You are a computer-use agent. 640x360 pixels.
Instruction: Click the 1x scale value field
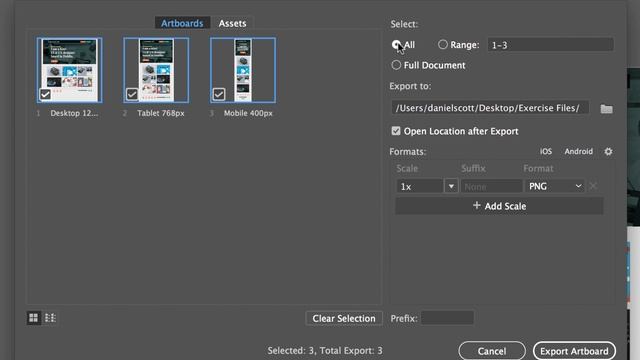click(420, 187)
